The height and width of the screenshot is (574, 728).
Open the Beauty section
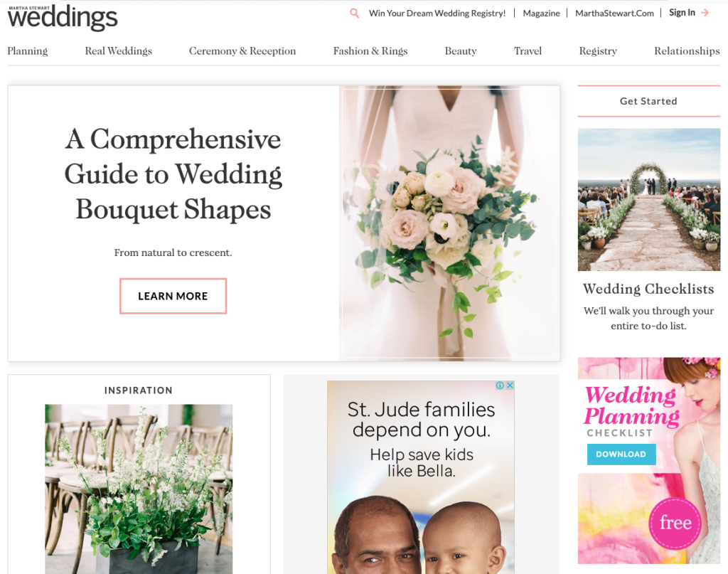click(x=461, y=51)
